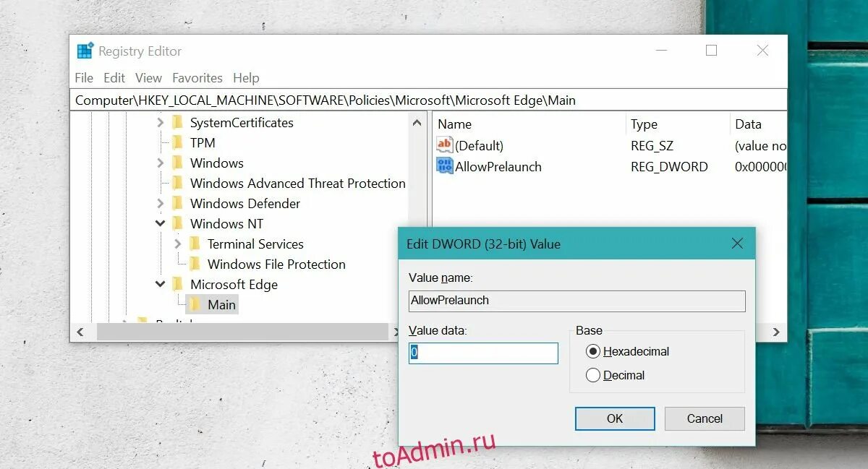Expand the Terminal Services key
Viewport: 868px width, 469px height.
tap(178, 244)
